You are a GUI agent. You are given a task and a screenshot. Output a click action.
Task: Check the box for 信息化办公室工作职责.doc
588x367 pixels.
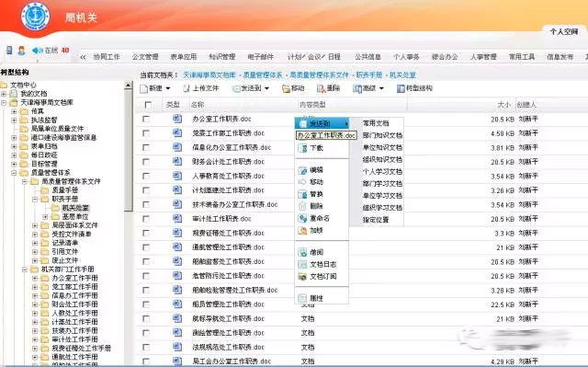click(146, 147)
